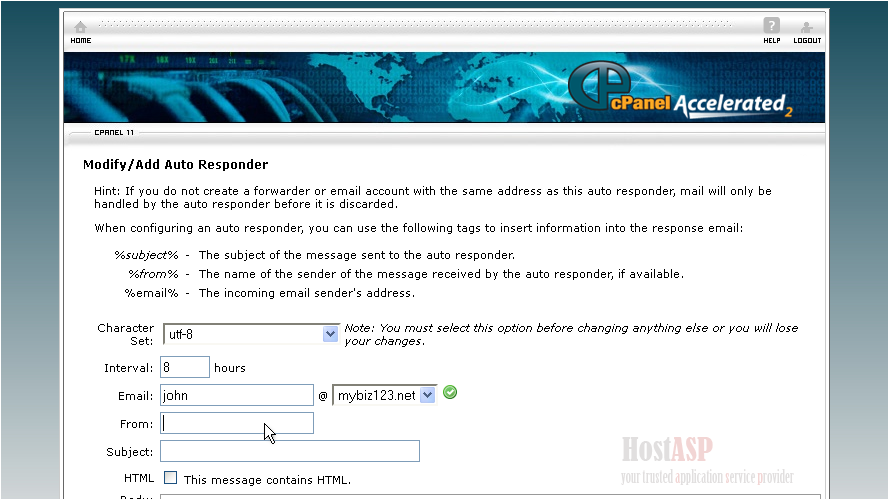Click the 'This message contains HTML' label

pyautogui.click(x=267, y=480)
